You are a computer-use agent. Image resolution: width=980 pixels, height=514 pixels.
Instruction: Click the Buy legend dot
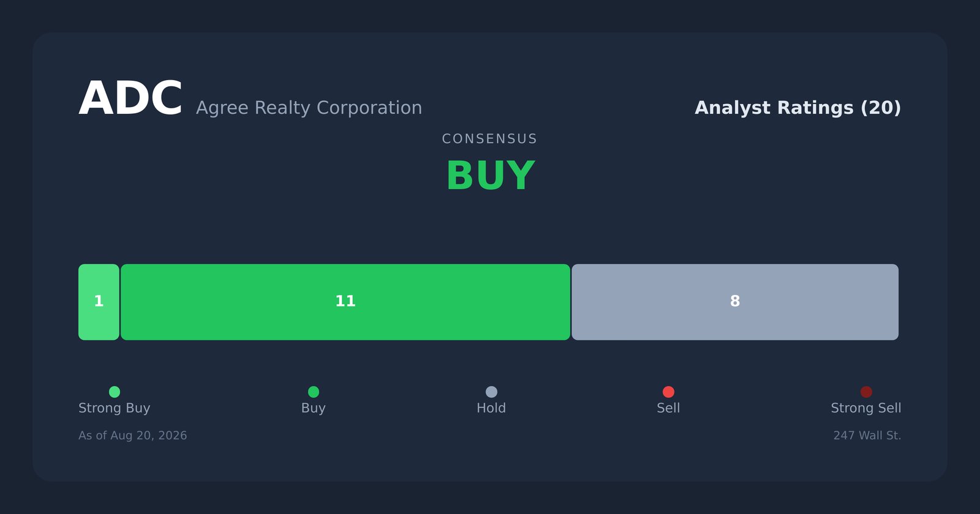[x=314, y=392]
